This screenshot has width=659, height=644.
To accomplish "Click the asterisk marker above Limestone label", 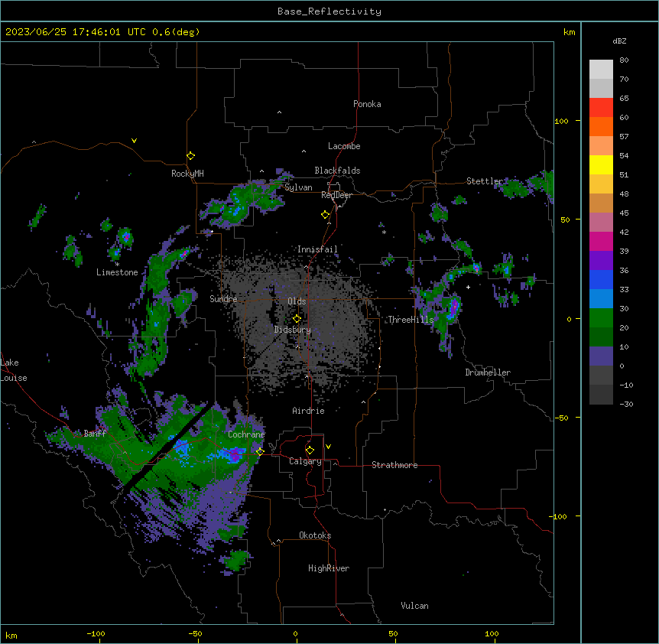I will pyautogui.click(x=117, y=265).
